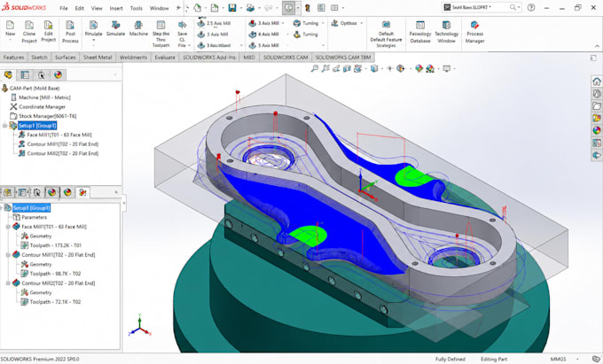The height and width of the screenshot is (364, 603).
Task: Select the 4 Axis Mill operation
Action: tap(264, 35)
